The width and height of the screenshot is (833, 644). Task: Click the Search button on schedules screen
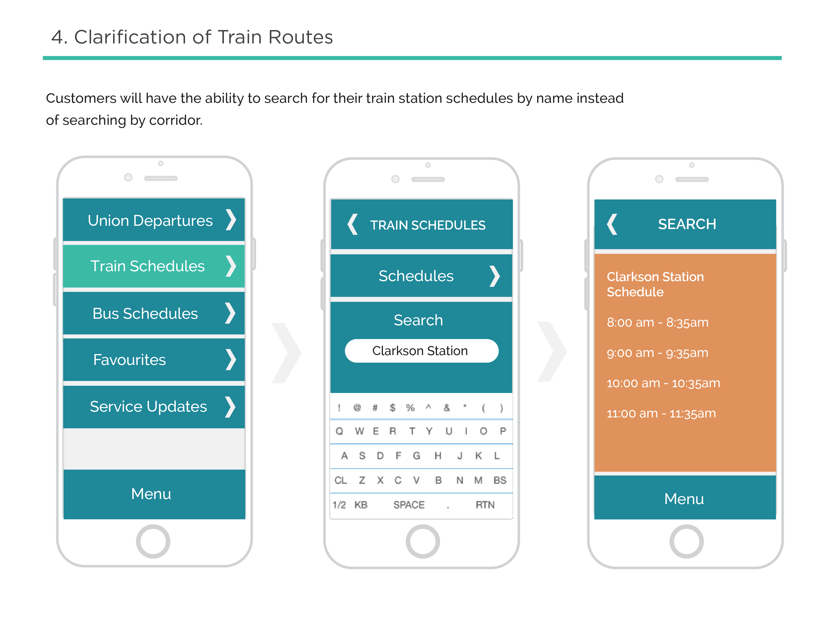tap(419, 319)
